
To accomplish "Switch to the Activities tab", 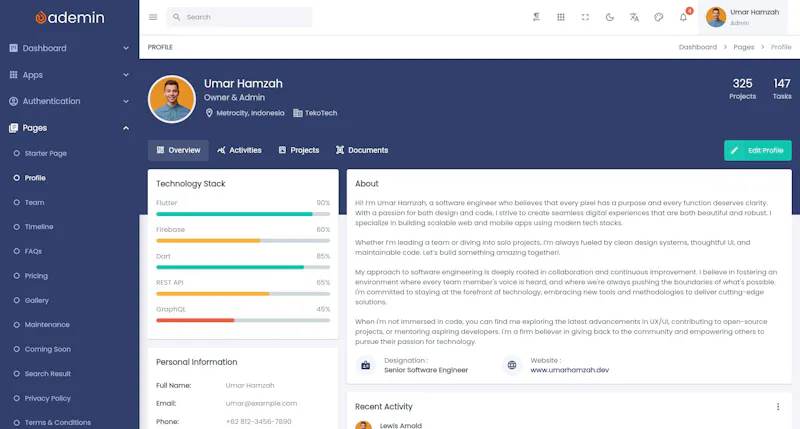I will (x=239, y=150).
